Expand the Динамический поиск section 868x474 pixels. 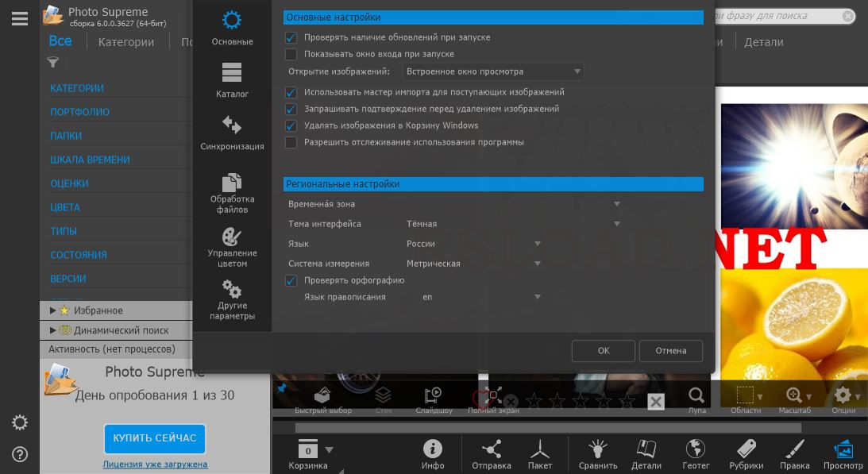tap(52, 330)
